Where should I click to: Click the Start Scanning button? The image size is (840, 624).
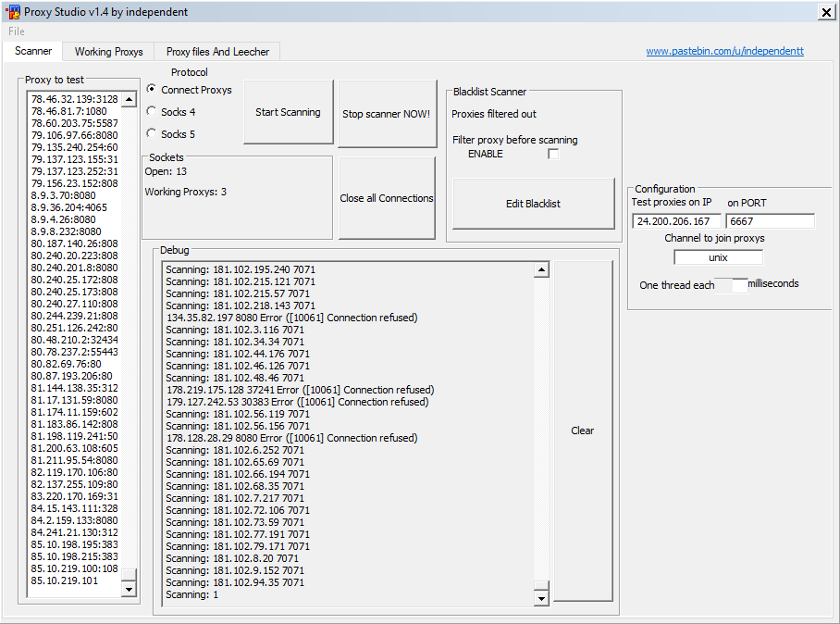tap(289, 112)
